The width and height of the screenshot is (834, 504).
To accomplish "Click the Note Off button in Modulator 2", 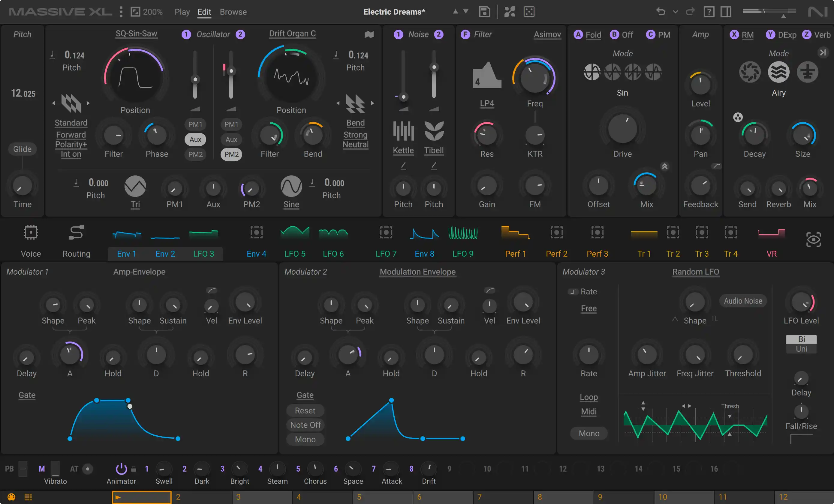I will pyautogui.click(x=305, y=425).
